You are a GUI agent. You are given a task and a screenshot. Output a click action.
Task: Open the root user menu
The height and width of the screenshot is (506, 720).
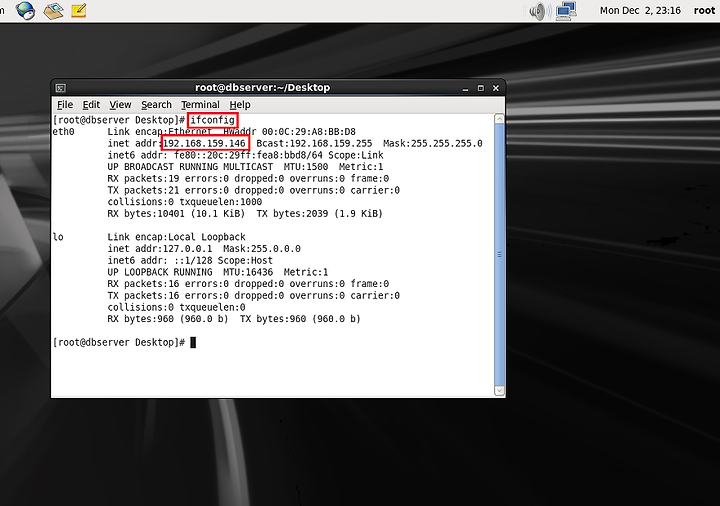coord(704,11)
